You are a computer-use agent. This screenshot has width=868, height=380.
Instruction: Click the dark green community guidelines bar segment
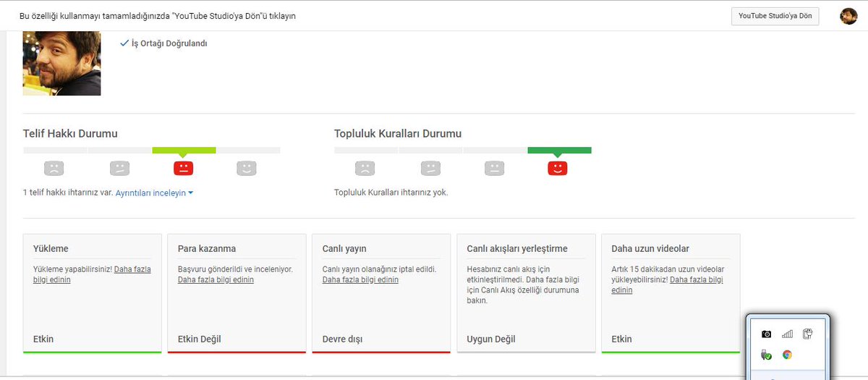[559, 151]
